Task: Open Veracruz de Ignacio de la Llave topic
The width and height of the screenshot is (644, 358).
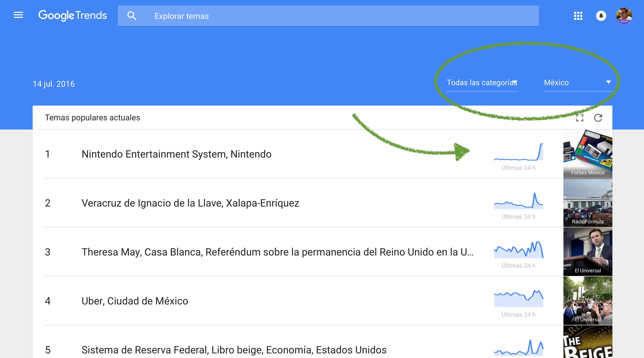Action: (190, 203)
